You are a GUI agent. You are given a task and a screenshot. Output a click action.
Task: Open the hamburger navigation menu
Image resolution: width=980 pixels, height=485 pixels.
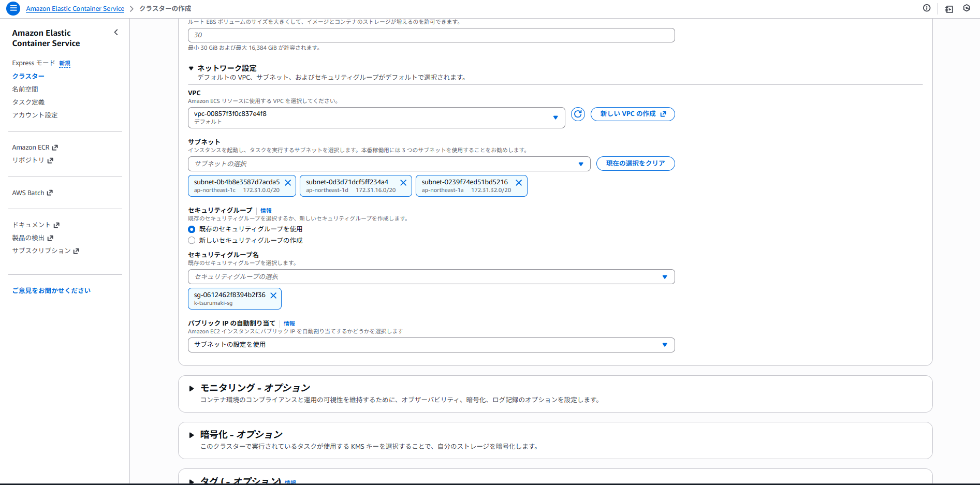(x=13, y=8)
